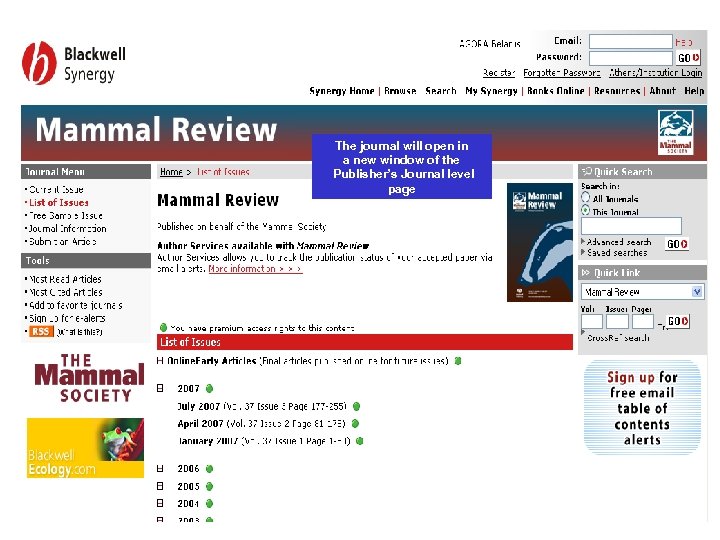Viewport: 720px width, 540px height.
Task: Click the Athens/Institution Login link
Action: pyautogui.click(x=655, y=73)
